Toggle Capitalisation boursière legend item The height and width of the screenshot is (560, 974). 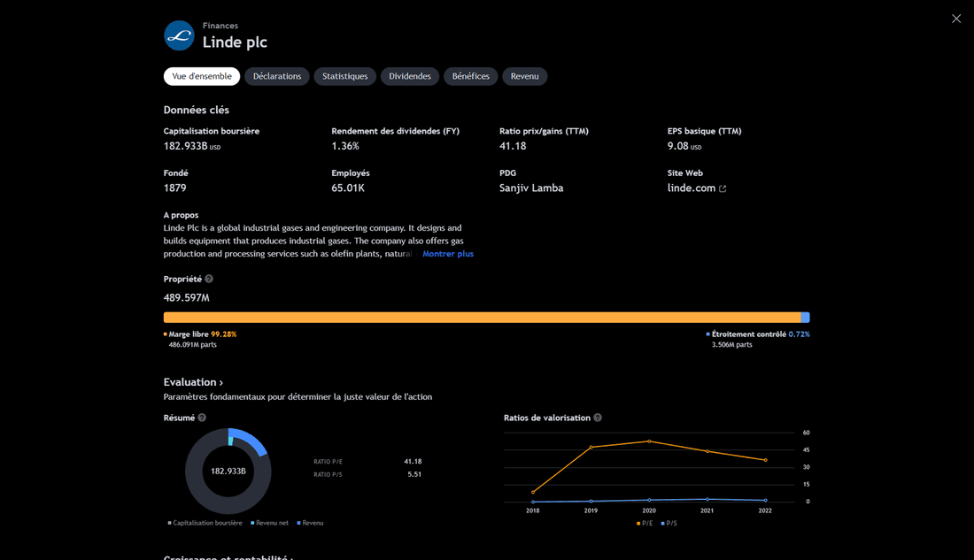205,523
